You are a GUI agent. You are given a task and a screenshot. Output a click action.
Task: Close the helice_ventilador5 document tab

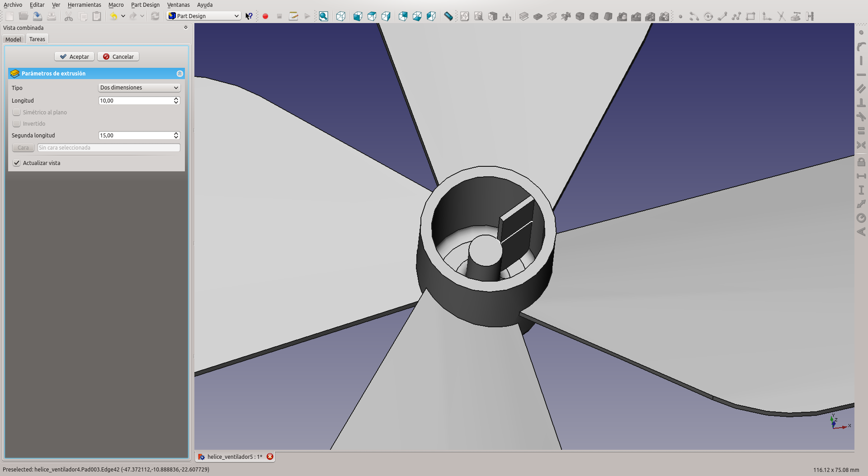click(x=270, y=457)
